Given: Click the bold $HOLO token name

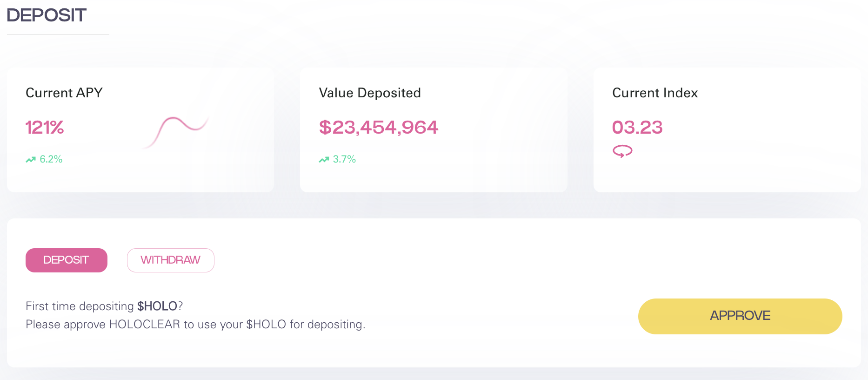Looking at the screenshot, I should click(157, 306).
